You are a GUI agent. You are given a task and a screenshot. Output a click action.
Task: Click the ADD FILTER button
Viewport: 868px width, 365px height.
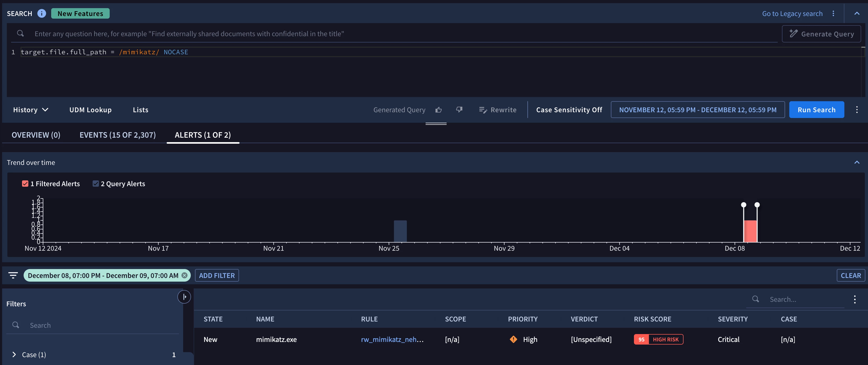pyautogui.click(x=217, y=275)
